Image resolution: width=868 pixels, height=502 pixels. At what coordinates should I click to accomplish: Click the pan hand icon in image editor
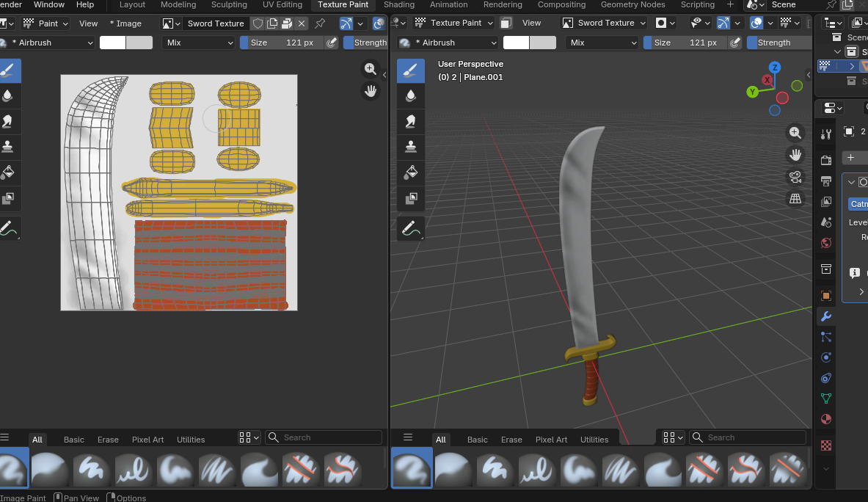point(371,91)
